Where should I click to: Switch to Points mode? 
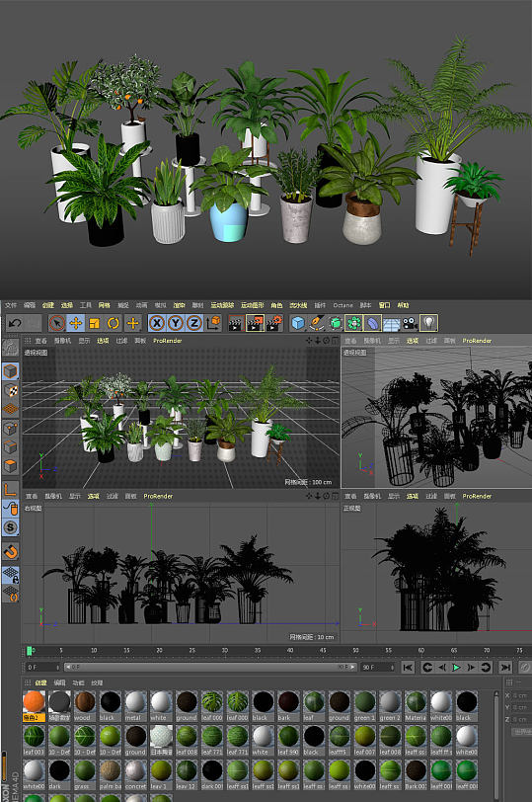pyautogui.click(x=10, y=428)
